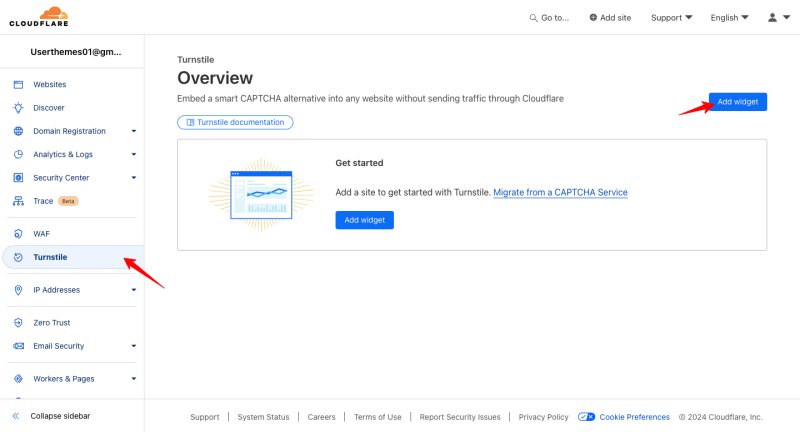Expand the Email Security submenu arrow
Screen dimensions: 800x432
(134, 346)
